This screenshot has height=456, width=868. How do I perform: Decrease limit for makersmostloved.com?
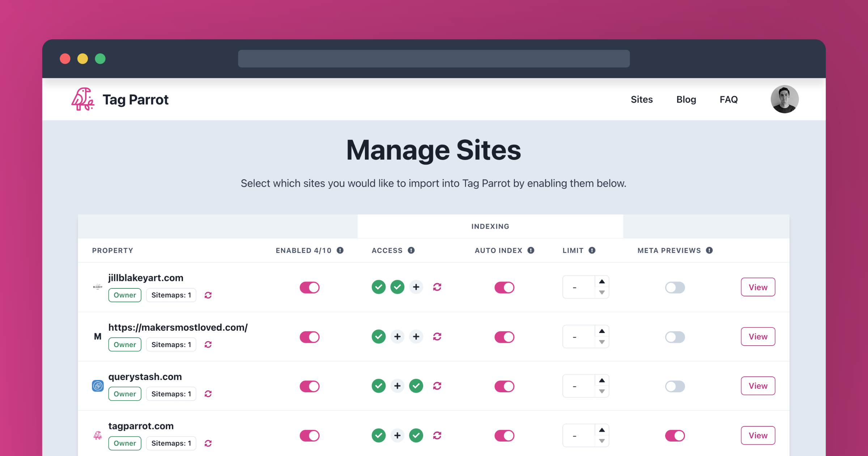[x=602, y=342]
